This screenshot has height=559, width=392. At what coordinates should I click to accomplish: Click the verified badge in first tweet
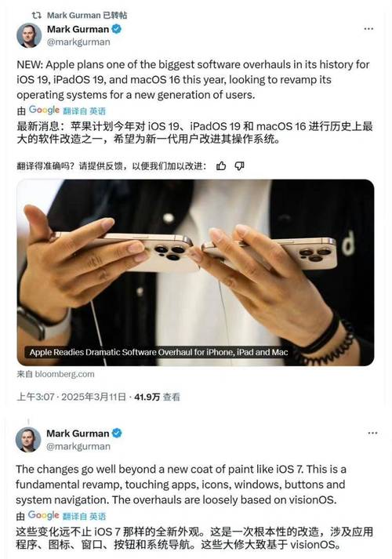(x=116, y=29)
